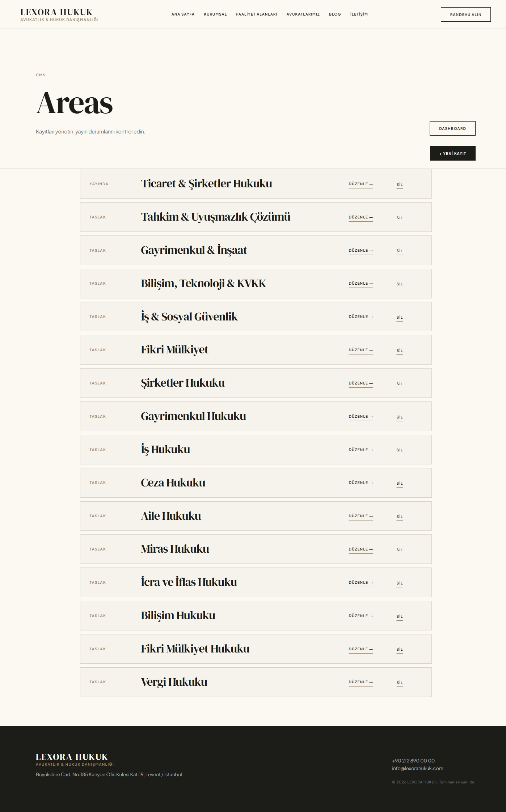Click the Randevu Alın button

[x=465, y=14]
